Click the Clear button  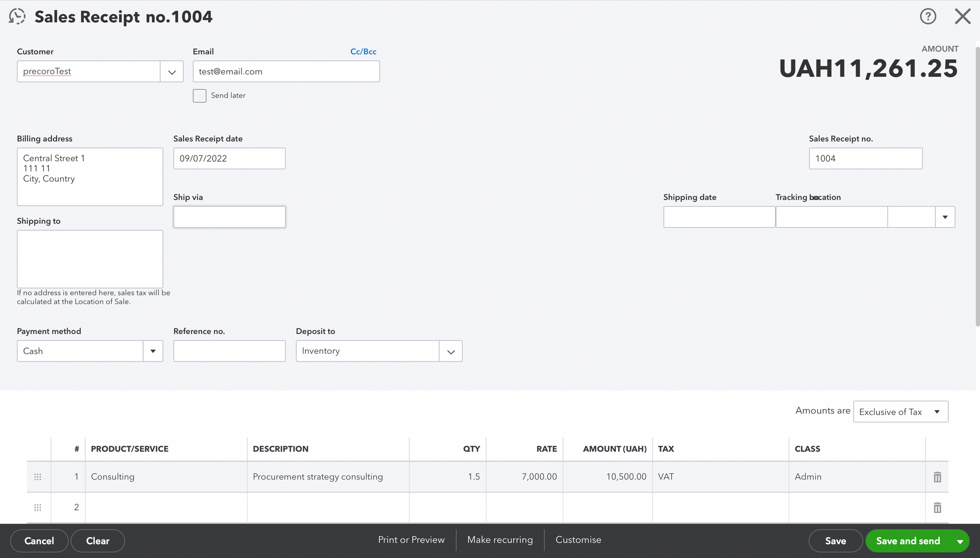(98, 540)
